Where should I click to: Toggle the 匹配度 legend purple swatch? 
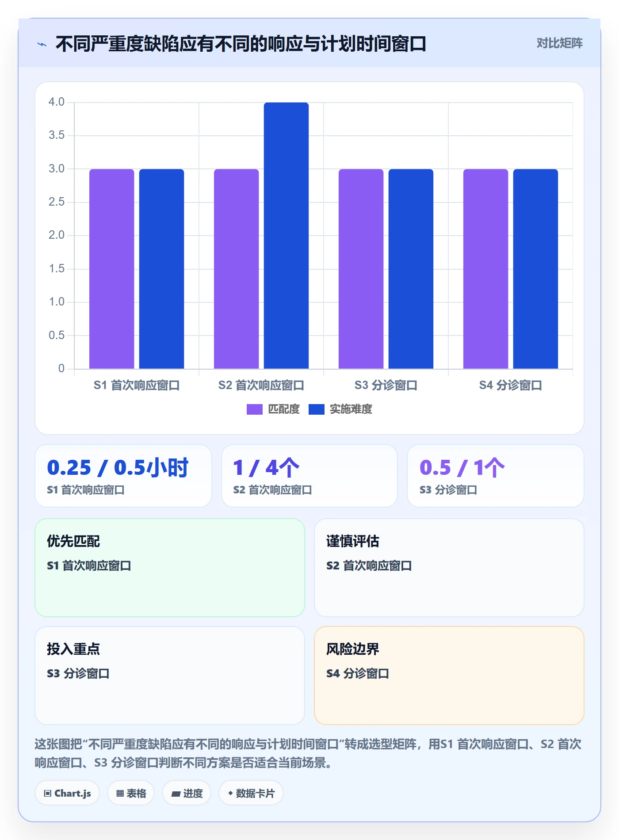click(254, 409)
